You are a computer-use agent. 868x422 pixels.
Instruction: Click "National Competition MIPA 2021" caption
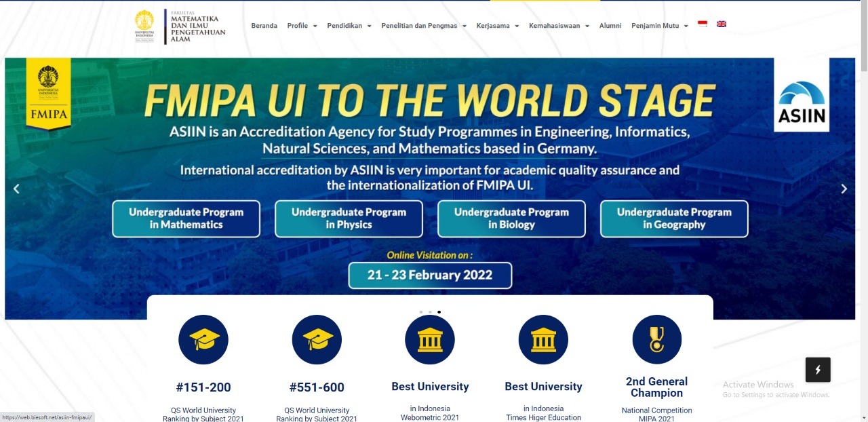pos(657,415)
